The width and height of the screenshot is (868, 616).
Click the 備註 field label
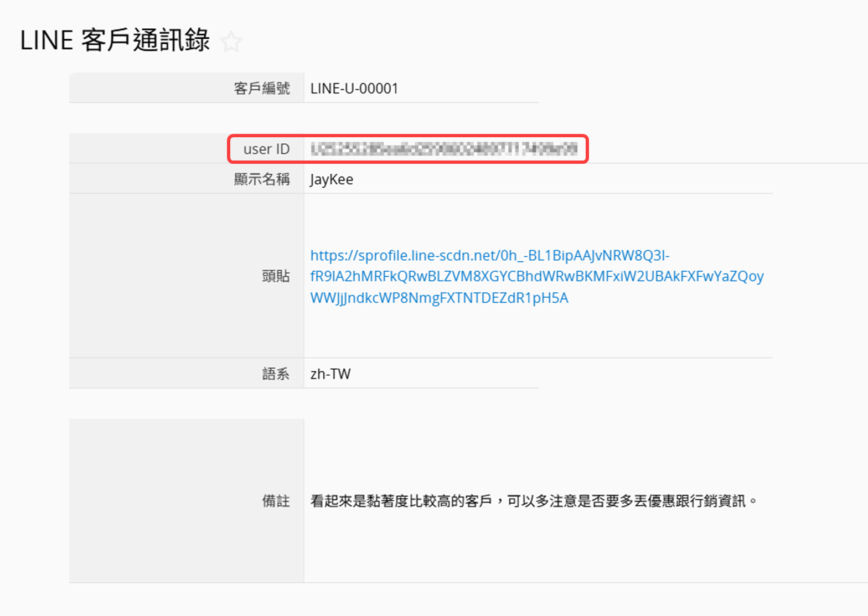pyautogui.click(x=276, y=501)
